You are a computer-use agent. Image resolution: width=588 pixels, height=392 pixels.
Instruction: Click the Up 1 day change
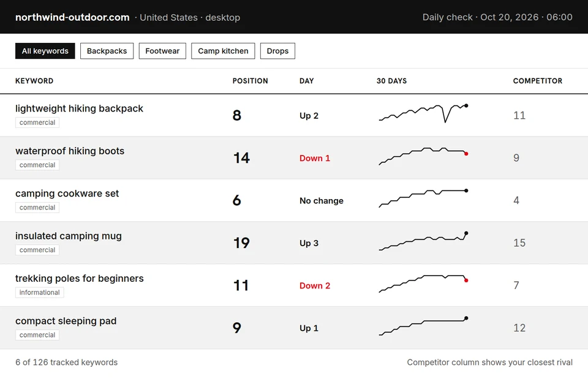point(309,328)
